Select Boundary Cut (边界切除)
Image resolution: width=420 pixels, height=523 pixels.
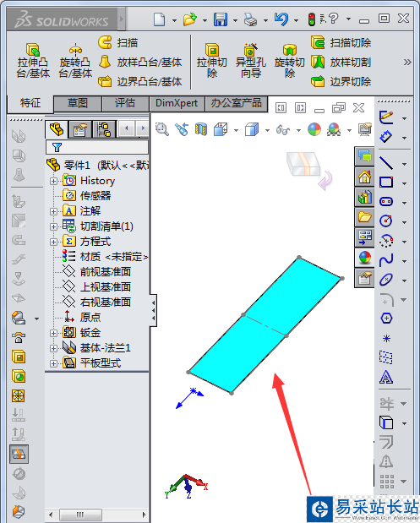(x=341, y=81)
